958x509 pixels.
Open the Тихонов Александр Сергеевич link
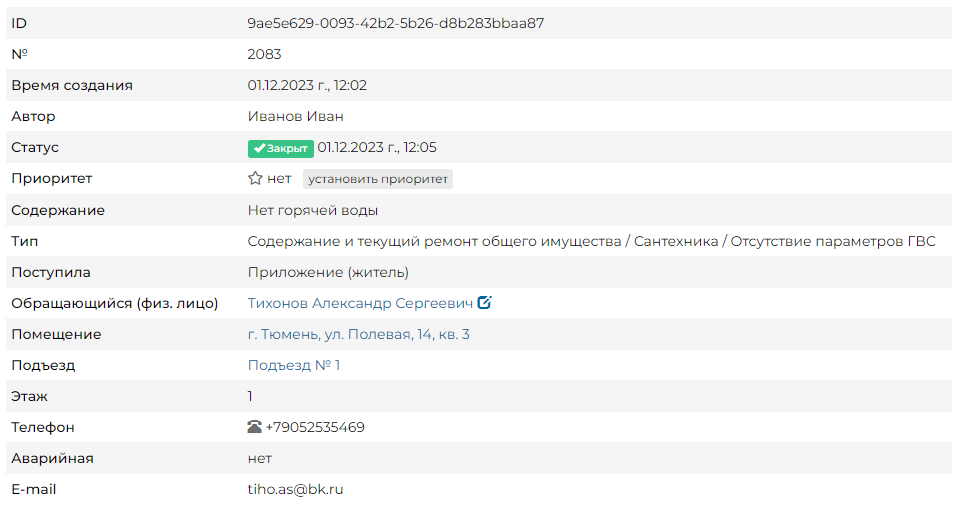point(360,303)
